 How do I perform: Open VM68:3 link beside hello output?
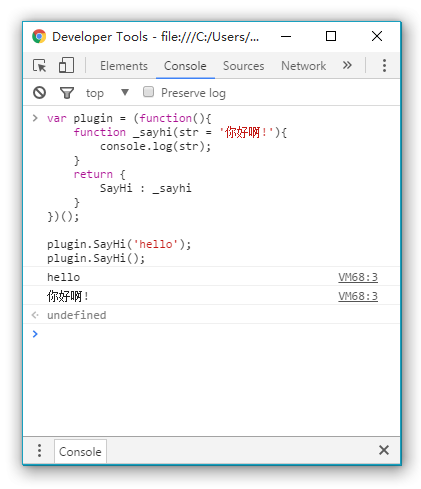coord(358,277)
